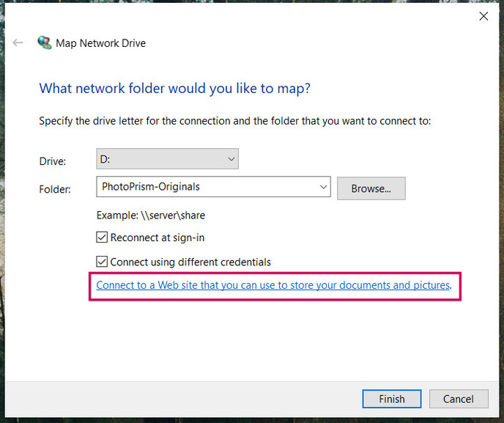
Task: Click the "What network folder" heading
Action: tap(174, 89)
